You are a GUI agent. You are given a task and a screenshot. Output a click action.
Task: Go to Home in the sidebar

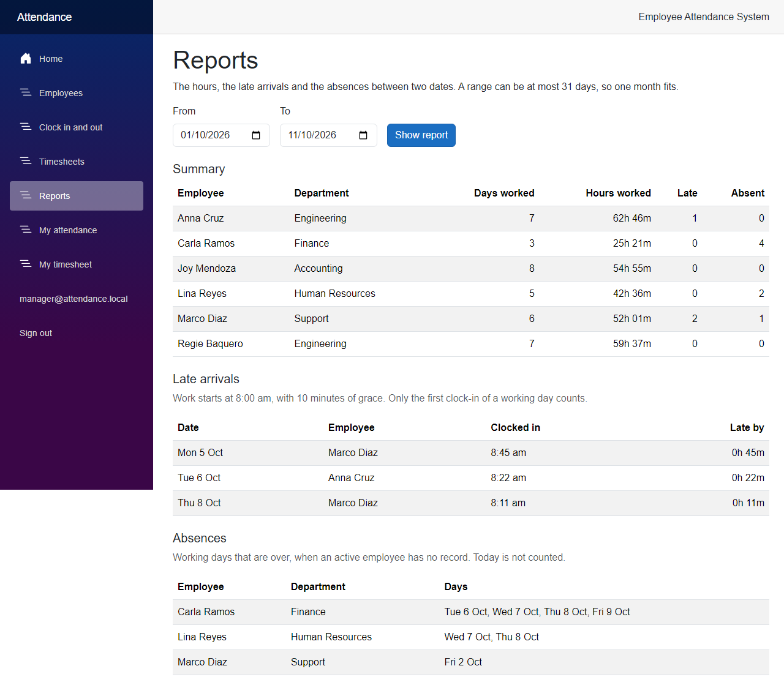tap(77, 59)
